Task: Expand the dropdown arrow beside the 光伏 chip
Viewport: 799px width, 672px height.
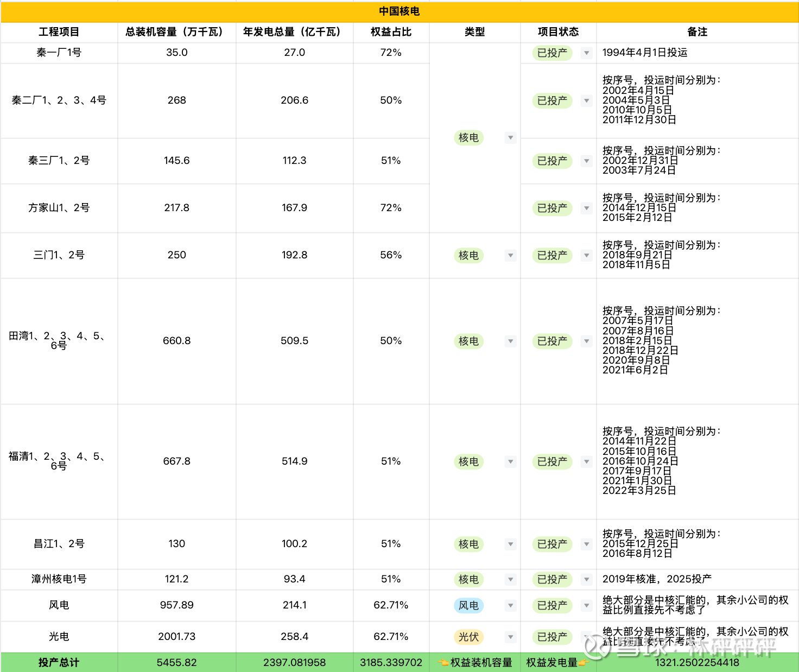Action: tap(510, 637)
